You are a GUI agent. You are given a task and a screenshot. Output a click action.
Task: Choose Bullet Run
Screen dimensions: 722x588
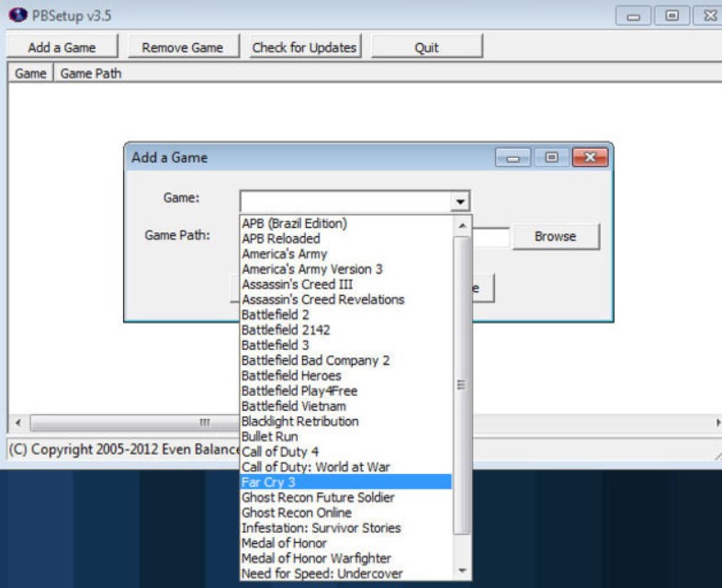345,436
